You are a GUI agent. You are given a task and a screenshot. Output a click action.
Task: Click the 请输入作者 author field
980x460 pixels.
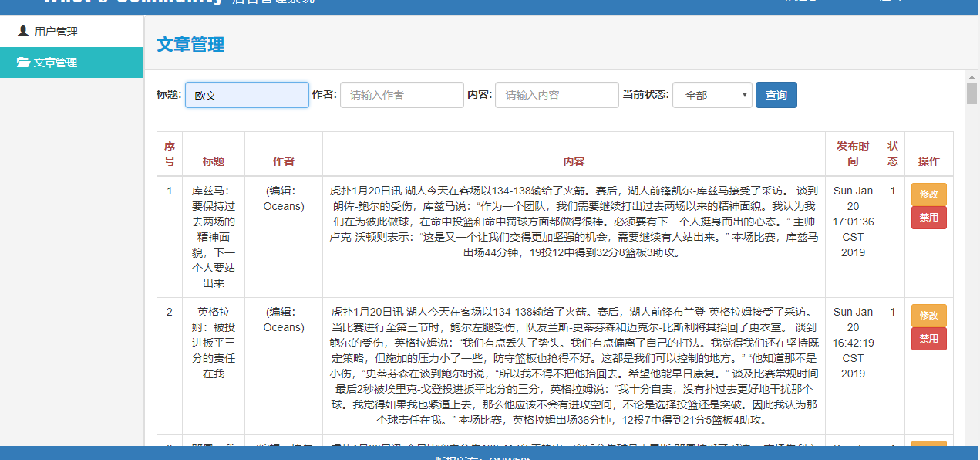pos(402,95)
